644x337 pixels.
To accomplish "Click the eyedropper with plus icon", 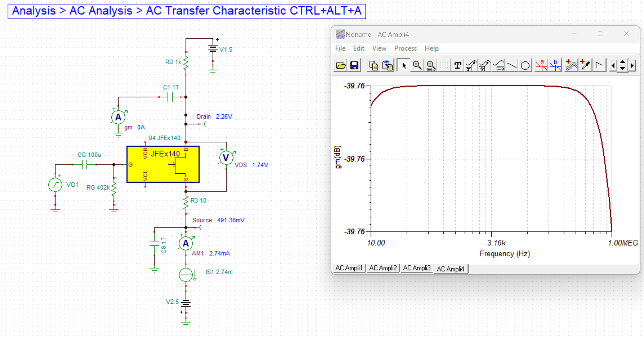I will [x=585, y=65].
